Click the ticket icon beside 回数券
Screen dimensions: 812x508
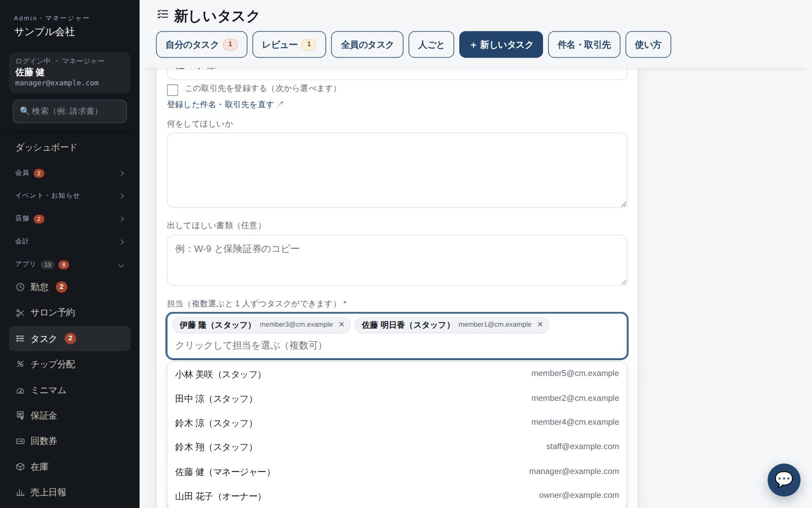click(x=20, y=441)
